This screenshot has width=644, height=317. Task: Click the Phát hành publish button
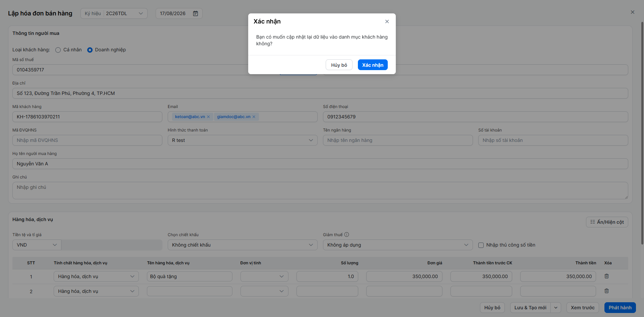[620, 308]
